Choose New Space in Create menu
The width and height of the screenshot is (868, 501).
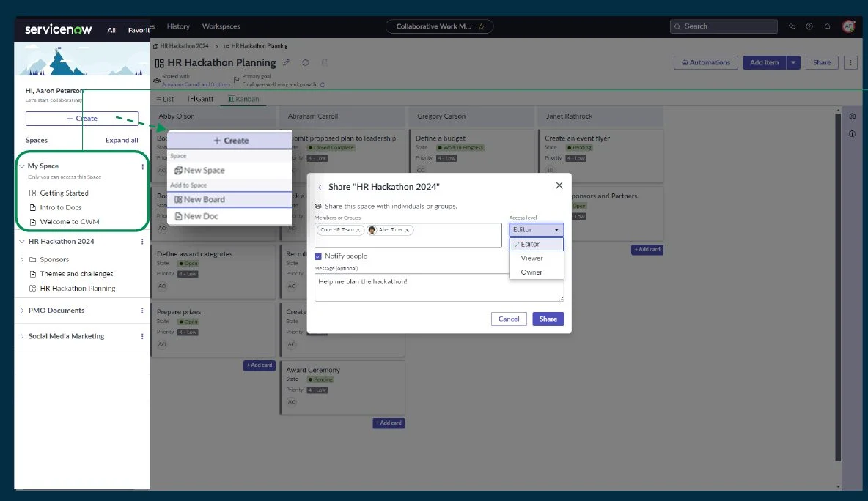click(229, 171)
